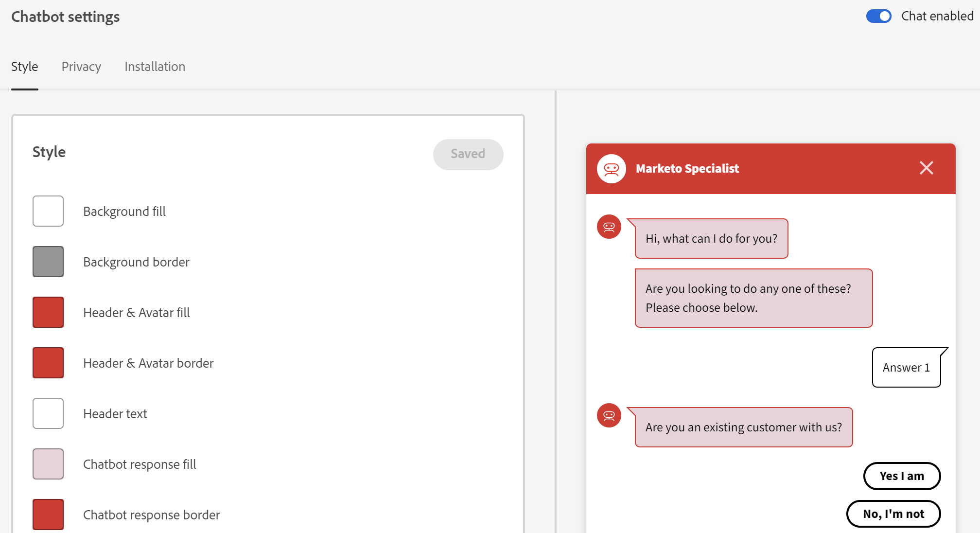
Task: Click the Yes I am reply button
Action: click(x=902, y=476)
